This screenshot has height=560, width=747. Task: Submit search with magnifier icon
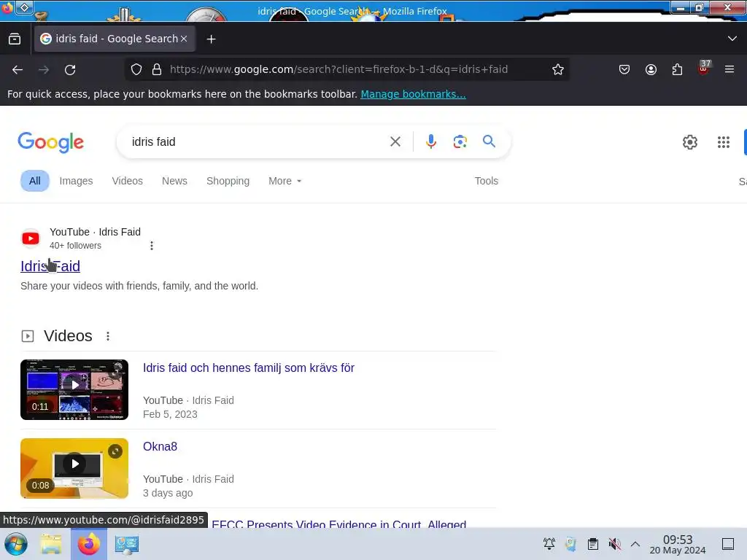pyautogui.click(x=489, y=141)
